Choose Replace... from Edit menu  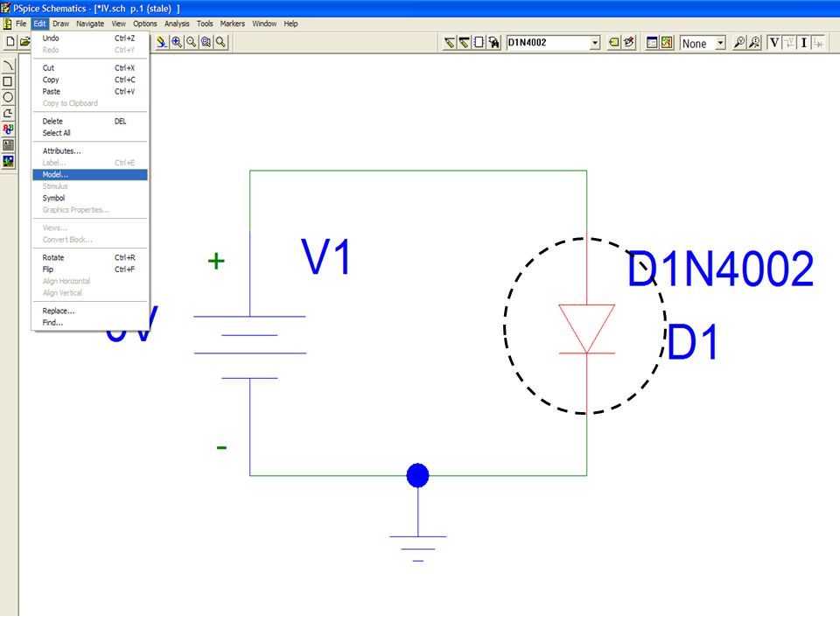click(89, 311)
